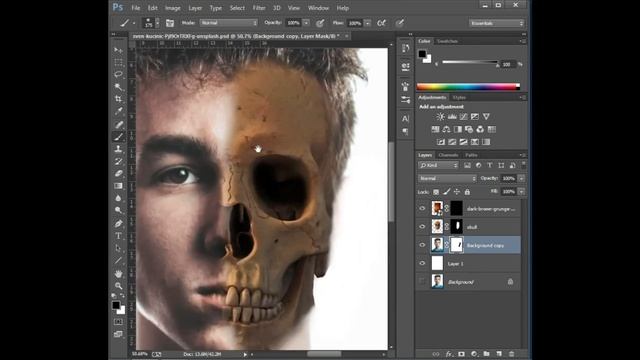Select the Pen tool
This screenshot has height=360, width=640.
tap(118, 224)
